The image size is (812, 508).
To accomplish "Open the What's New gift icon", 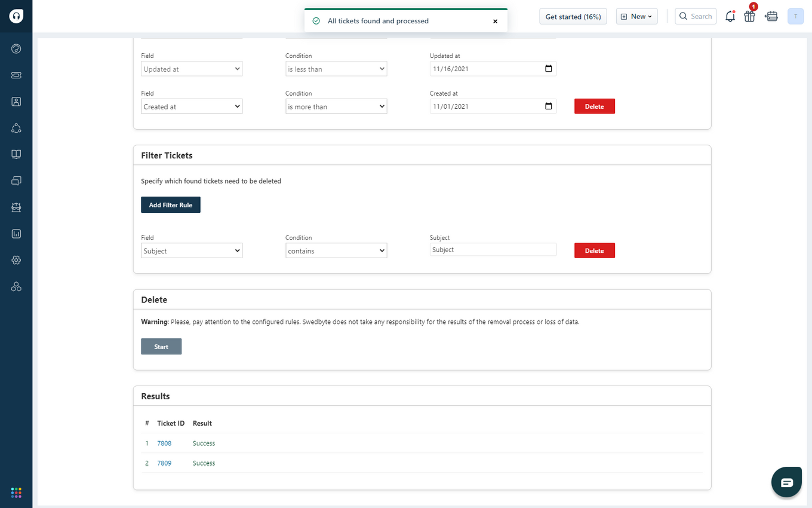I will 749,16.
